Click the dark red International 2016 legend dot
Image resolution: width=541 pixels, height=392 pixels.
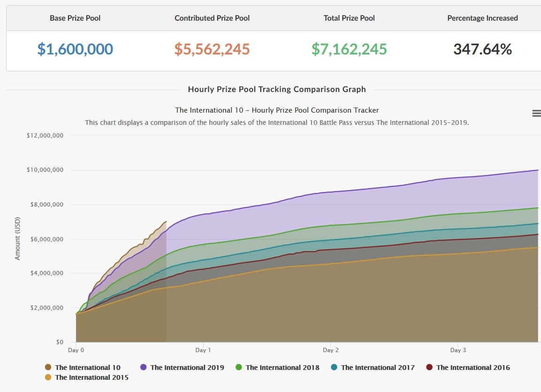429,367
